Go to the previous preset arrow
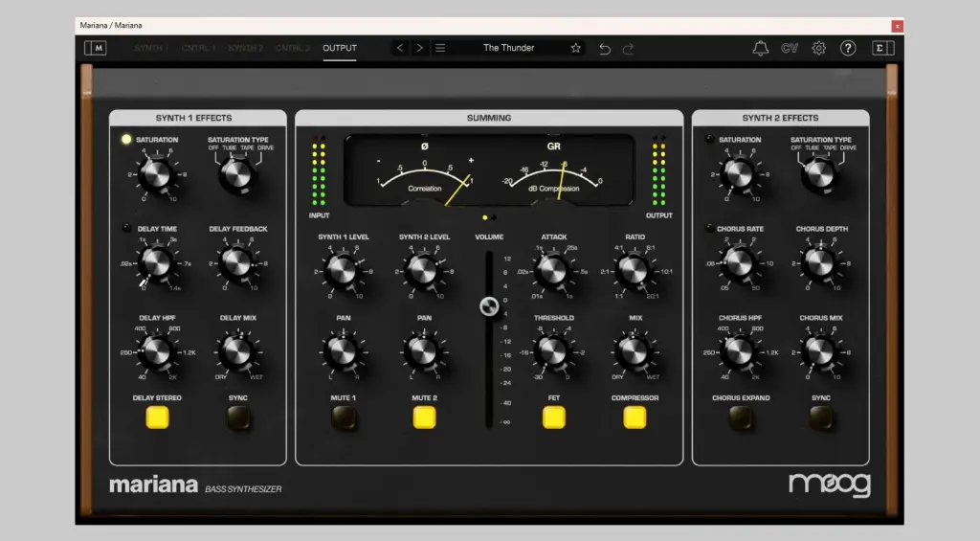Image resolution: width=980 pixels, height=541 pixels. (400, 48)
